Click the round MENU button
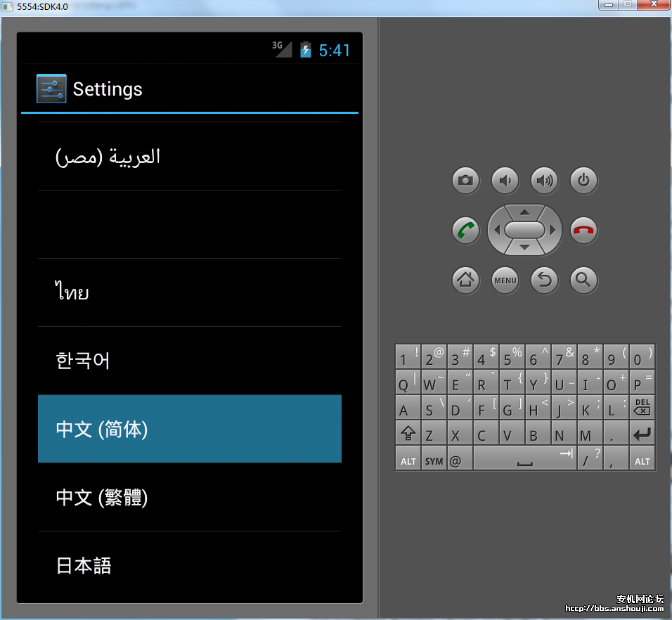Viewport: 672px width, 620px height. tap(505, 280)
